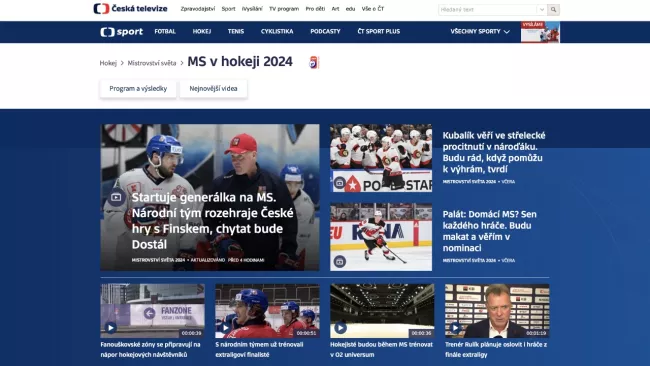650x366 pixels.
Task: Select the Hokej sport tab
Action: coord(202,32)
